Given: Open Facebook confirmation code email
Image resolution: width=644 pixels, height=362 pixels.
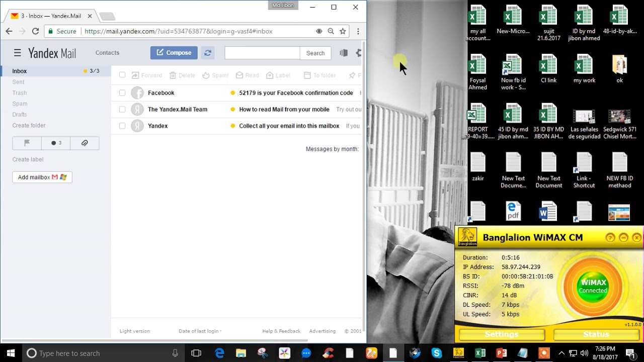Looking at the screenshot, I should [296, 93].
